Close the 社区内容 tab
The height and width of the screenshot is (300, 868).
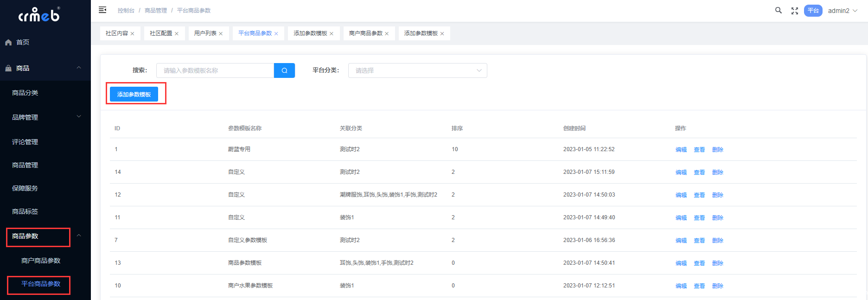(x=133, y=34)
